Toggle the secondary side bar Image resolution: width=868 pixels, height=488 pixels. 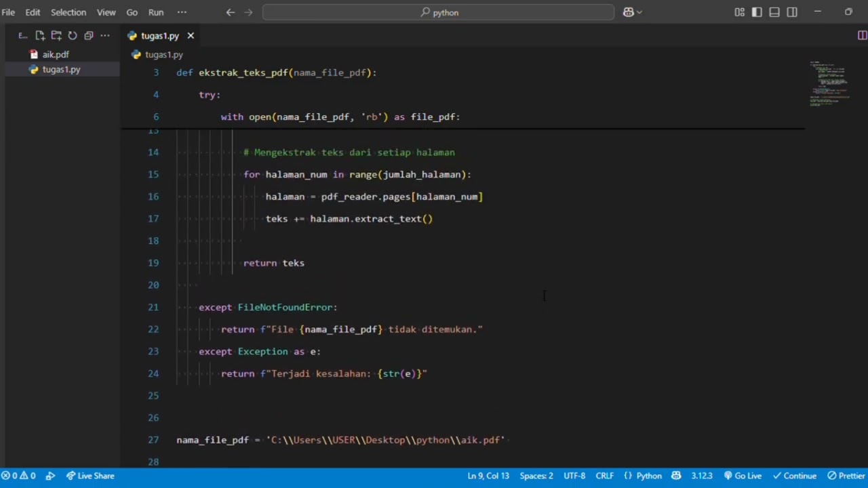792,12
